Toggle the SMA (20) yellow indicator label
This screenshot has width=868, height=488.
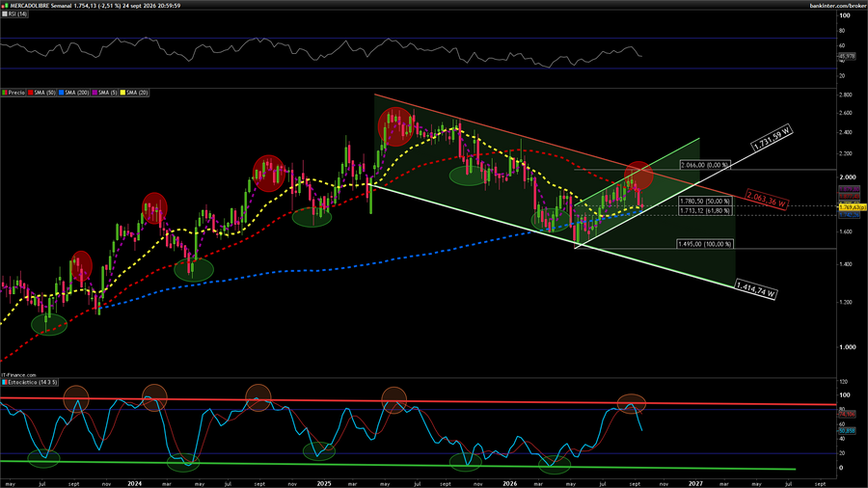134,93
